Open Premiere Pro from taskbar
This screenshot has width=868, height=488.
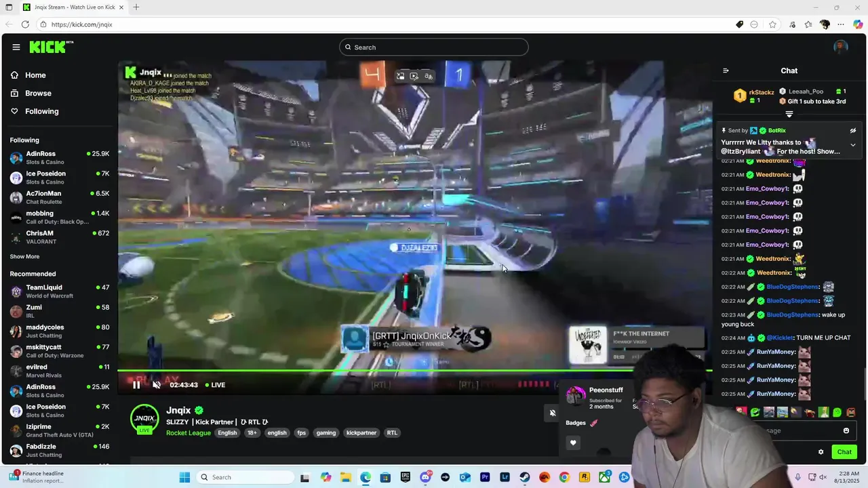[485, 477]
